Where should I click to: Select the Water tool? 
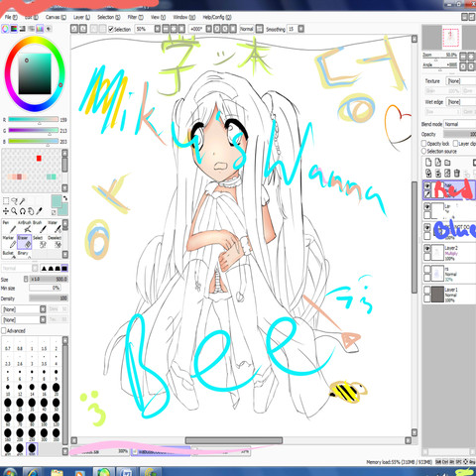coord(55,226)
